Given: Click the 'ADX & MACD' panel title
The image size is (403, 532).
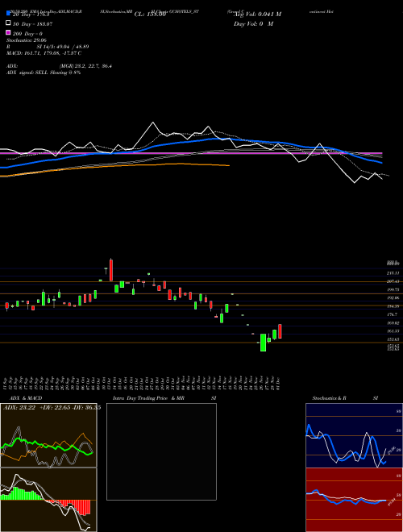Looking at the screenshot, I should point(26,398).
